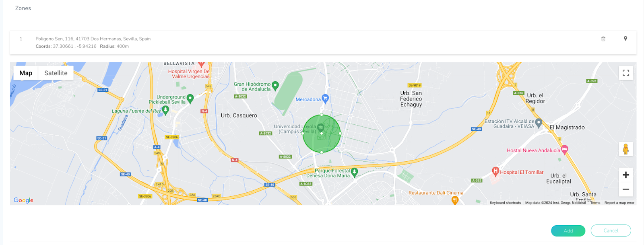Switch to Map view

26,73
